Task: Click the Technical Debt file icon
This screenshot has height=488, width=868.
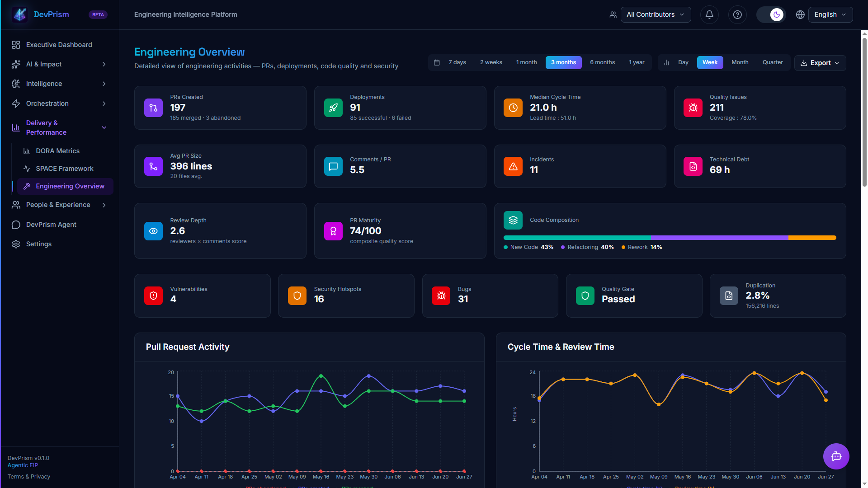Action: [x=693, y=166]
